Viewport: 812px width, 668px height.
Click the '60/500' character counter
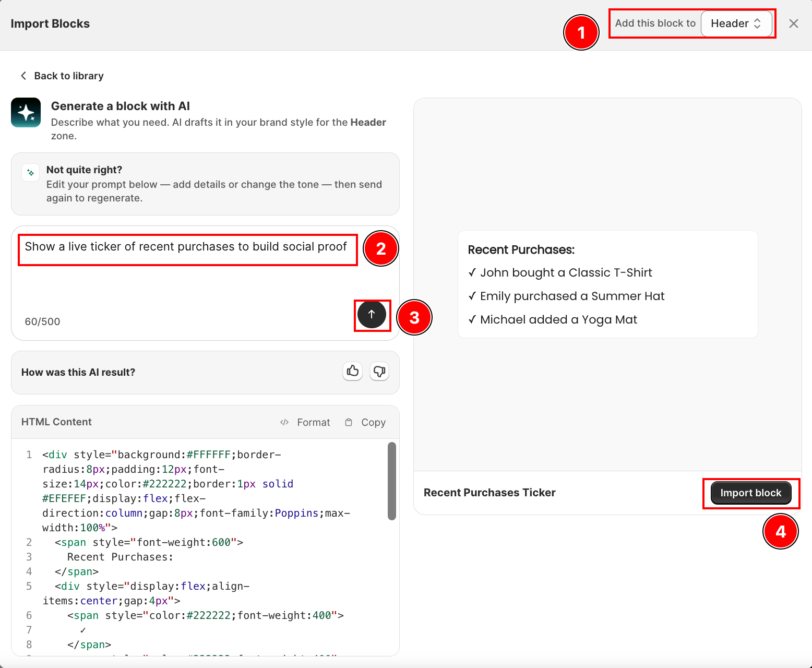click(42, 321)
